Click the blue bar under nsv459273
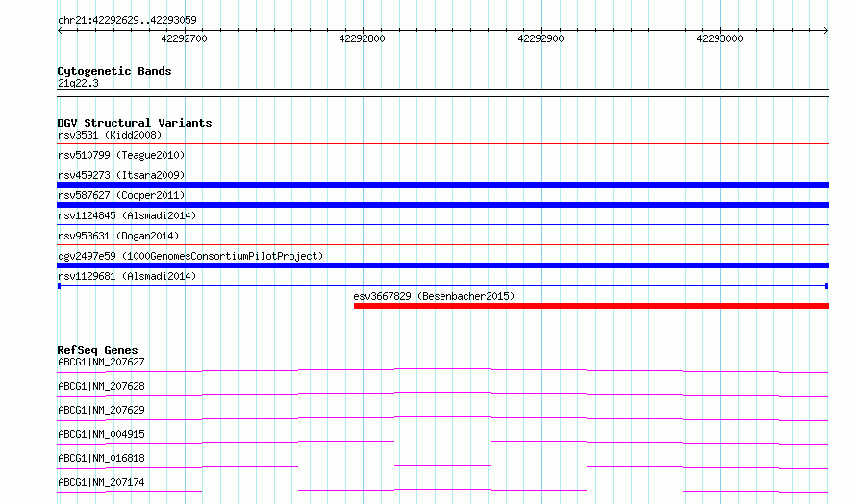 [x=442, y=185]
